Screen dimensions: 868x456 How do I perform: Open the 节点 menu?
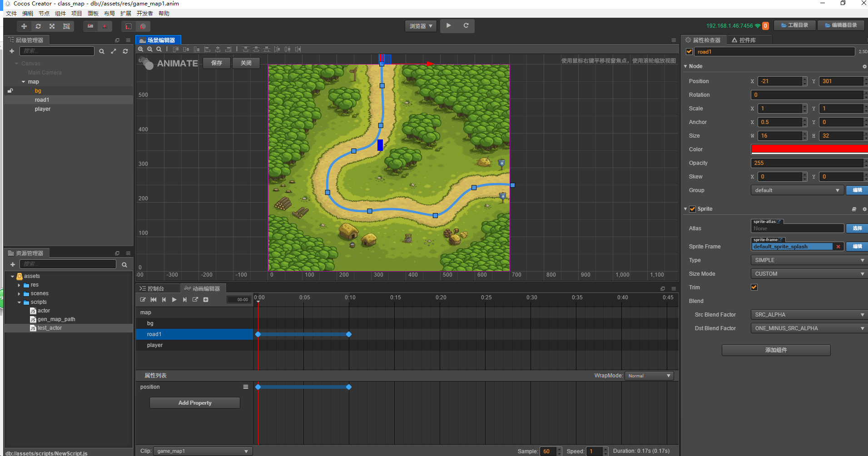click(x=44, y=14)
